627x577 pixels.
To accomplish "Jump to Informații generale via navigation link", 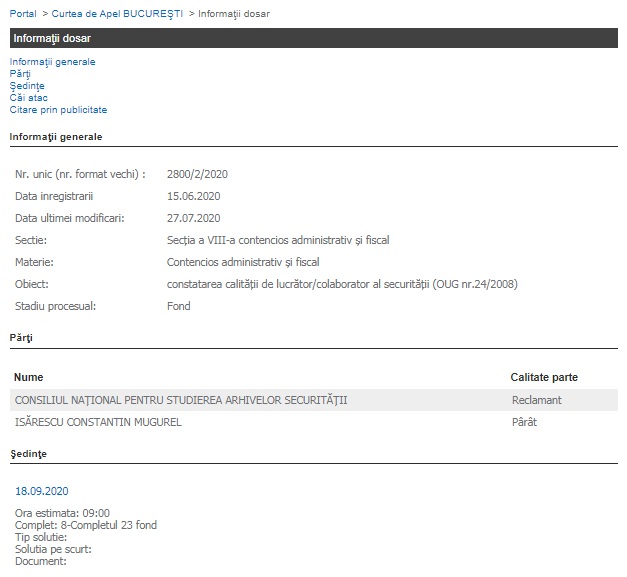I will point(53,62).
